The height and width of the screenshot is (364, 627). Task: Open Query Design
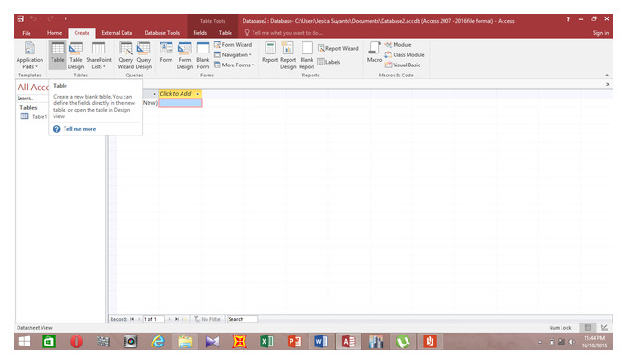pyautogui.click(x=144, y=55)
